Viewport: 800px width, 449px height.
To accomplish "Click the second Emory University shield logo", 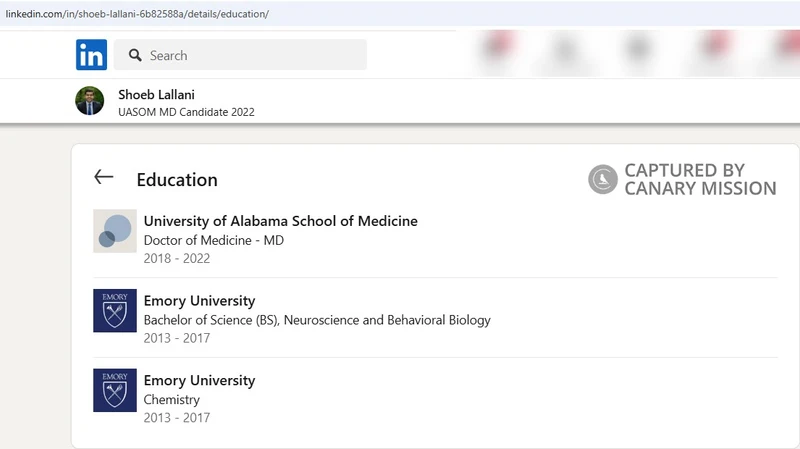I will (x=115, y=390).
